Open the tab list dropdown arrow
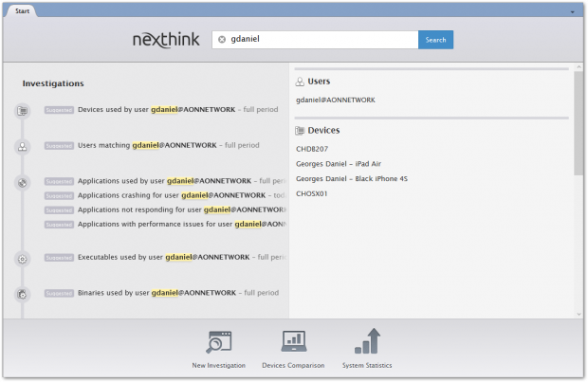Viewport: 588px width, 382px height. pos(572,10)
